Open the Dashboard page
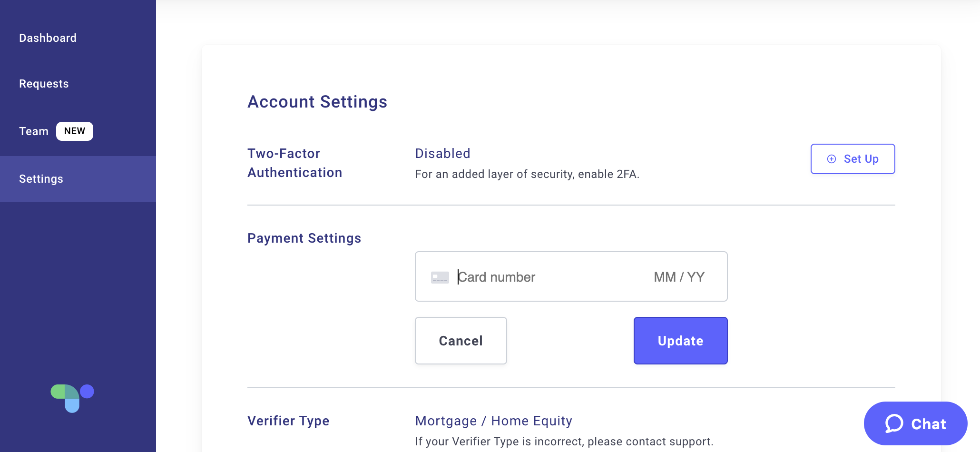The image size is (980, 452). click(x=48, y=38)
